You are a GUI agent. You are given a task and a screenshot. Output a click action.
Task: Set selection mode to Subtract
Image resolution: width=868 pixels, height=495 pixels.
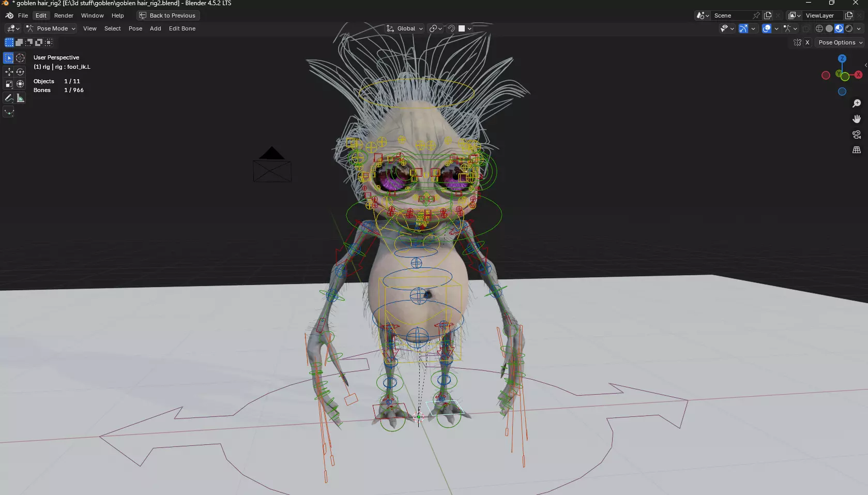[x=29, y=42]
